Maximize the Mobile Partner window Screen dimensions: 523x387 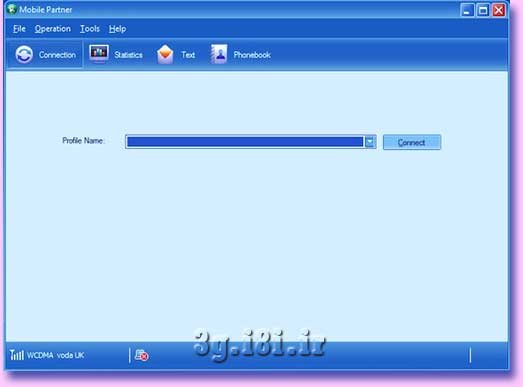click(x=483, y=10)
